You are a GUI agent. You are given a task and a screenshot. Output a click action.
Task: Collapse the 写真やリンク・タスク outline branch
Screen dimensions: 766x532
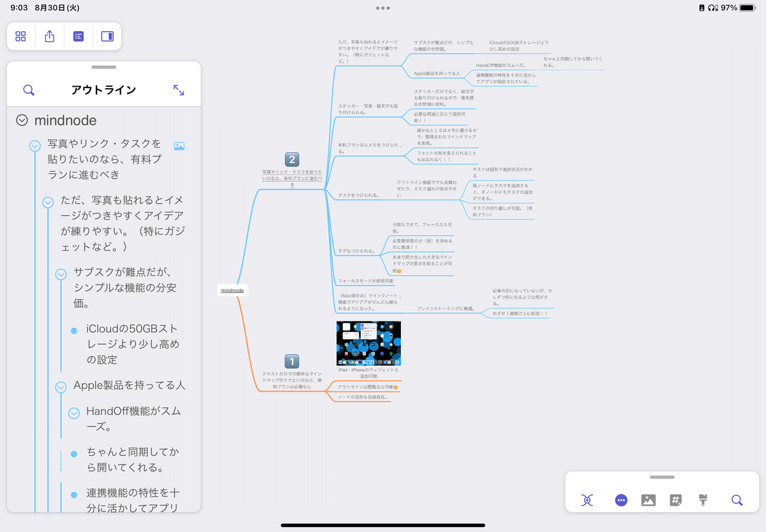[34, 145]
